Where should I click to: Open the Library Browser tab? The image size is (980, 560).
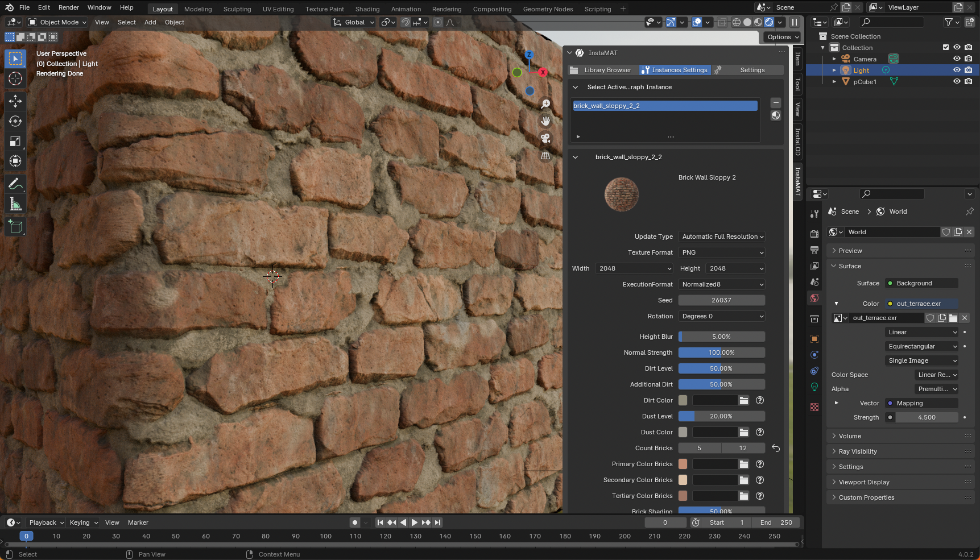pyautogui.click(x=602, y=70)
